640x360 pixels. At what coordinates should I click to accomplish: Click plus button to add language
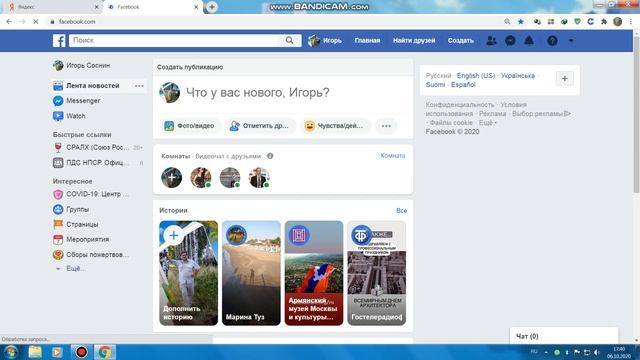pos(564,79)
